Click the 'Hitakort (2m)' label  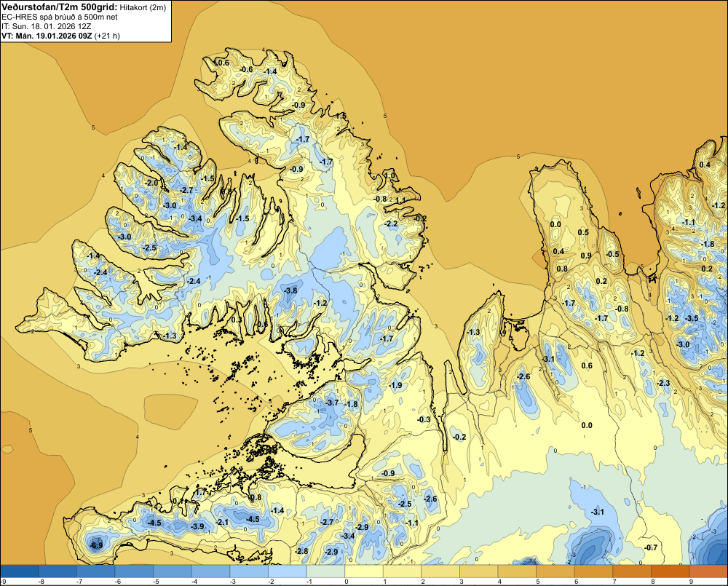[143, 7]
